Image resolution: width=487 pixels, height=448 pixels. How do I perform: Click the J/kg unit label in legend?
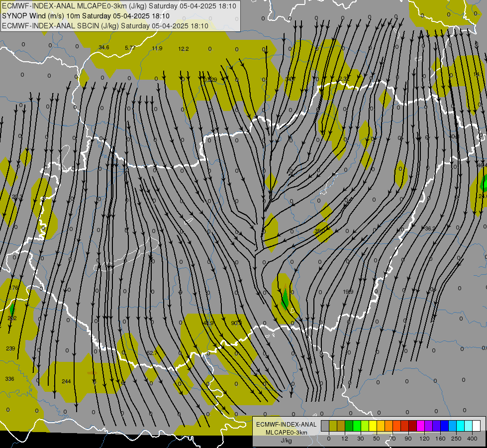[286, 441]
